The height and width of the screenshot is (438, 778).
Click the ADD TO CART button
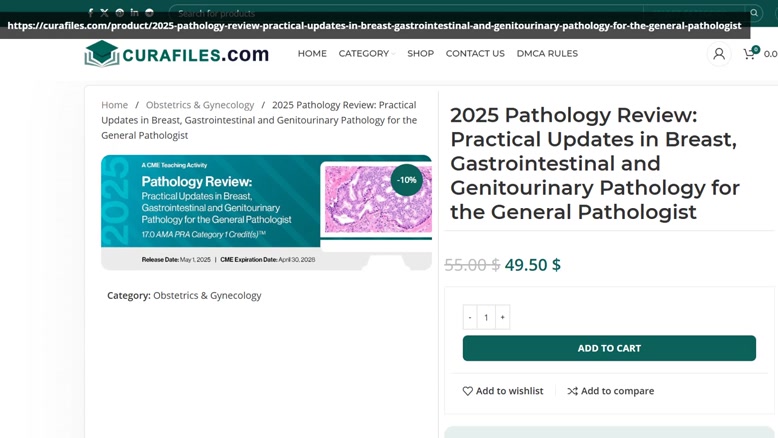[609, 348]
